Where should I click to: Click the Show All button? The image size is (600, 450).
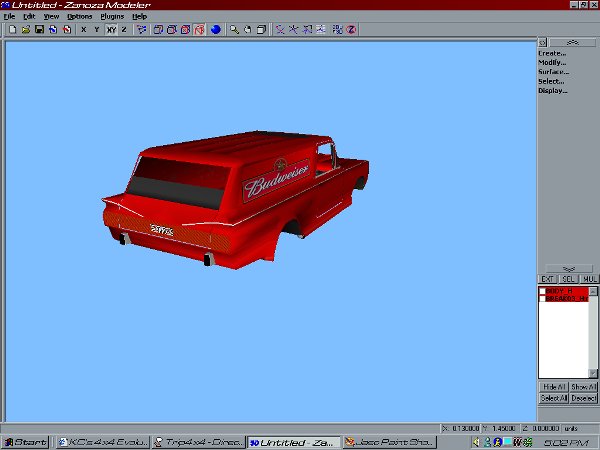point(583,387)
